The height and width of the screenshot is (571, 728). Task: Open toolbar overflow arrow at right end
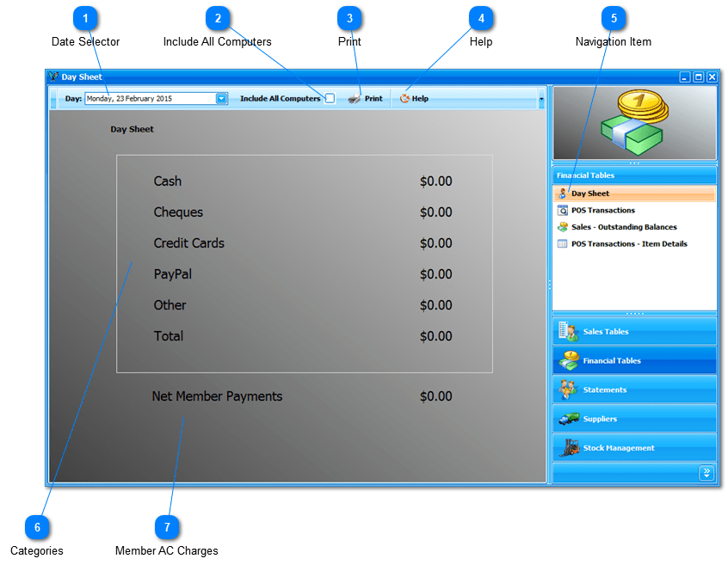click(541, 99)
